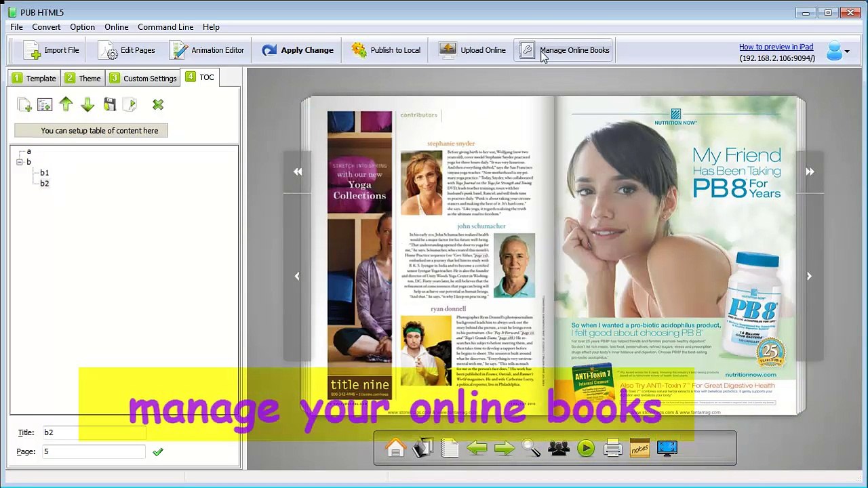Open the Help menu
868x488 pixels.
211,27
